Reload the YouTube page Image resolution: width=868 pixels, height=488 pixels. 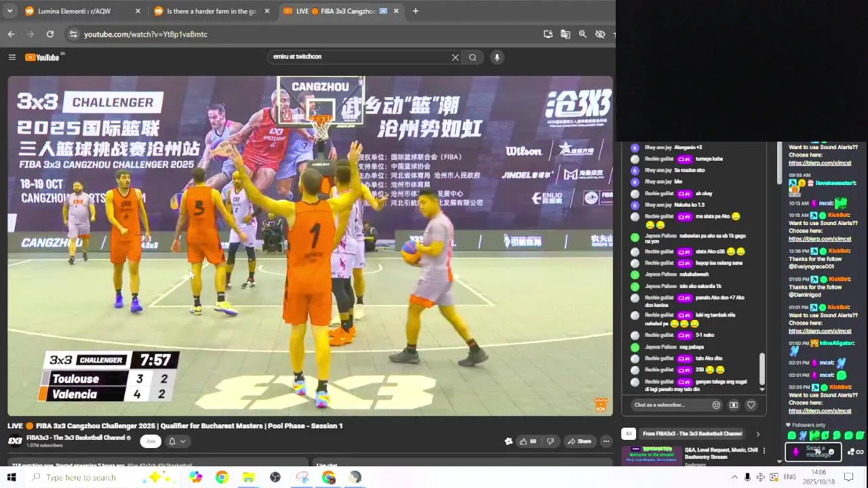(50, 34)
